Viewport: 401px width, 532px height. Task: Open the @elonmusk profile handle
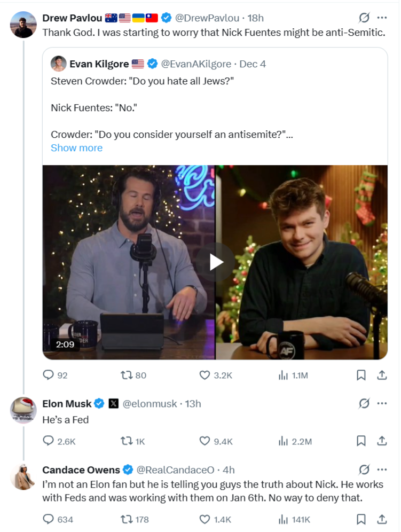(x=150, y=404)
